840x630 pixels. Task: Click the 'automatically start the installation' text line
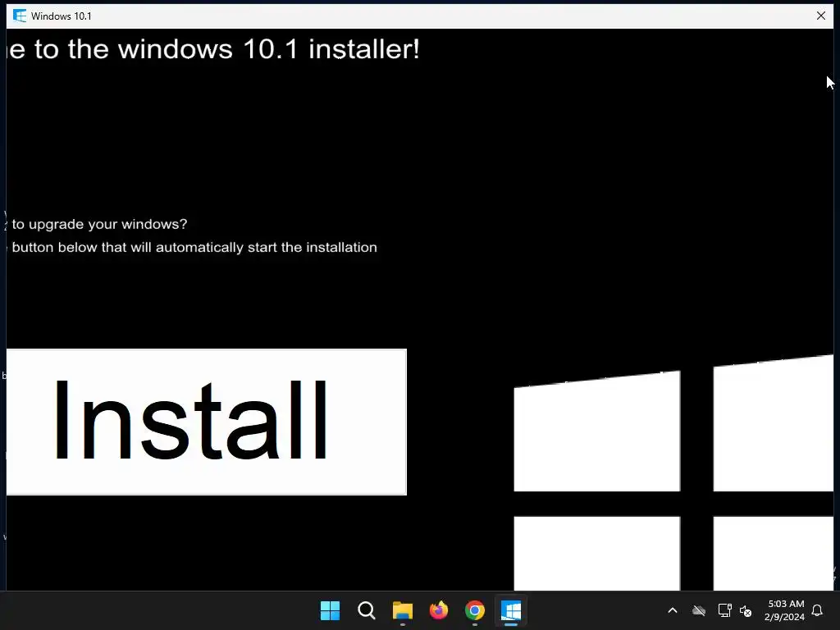[267, 248]
